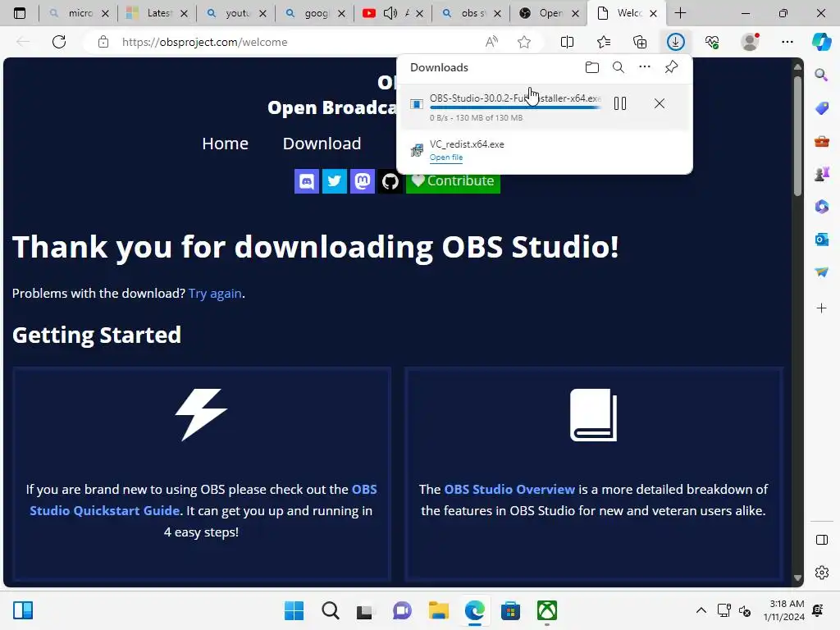840x630 pixels.
Task: Open sidebar Drop paper plane icon
Action: click(821, 272)
